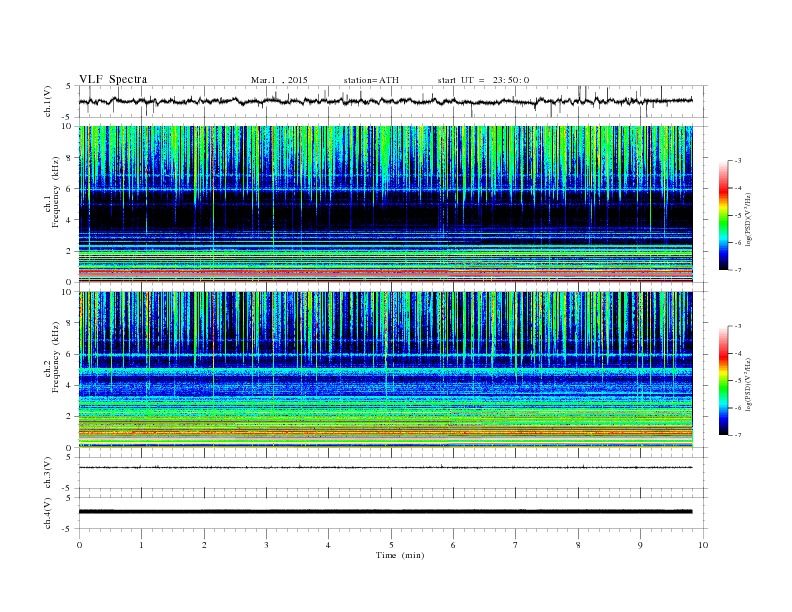The width and height of the screenshot is (792, 612).
Task: Click the time axis tick label "9"
Action: pyautogui.click(x=640, y=545)
